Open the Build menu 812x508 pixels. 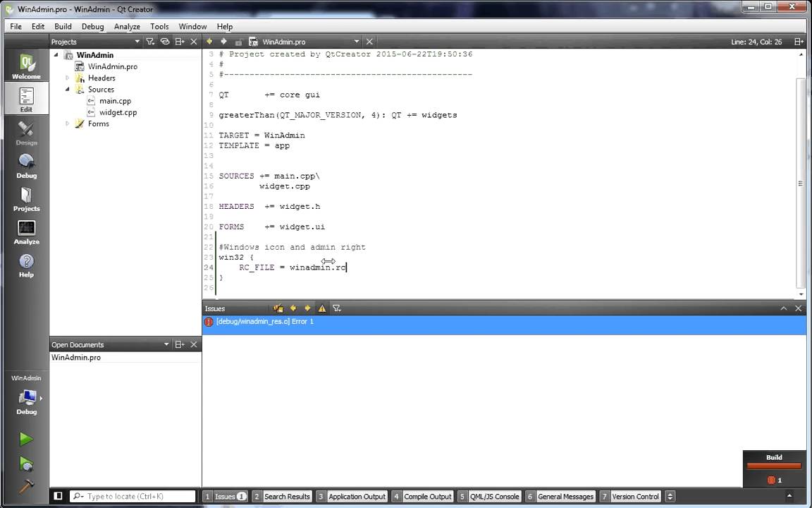click(63, 26)
